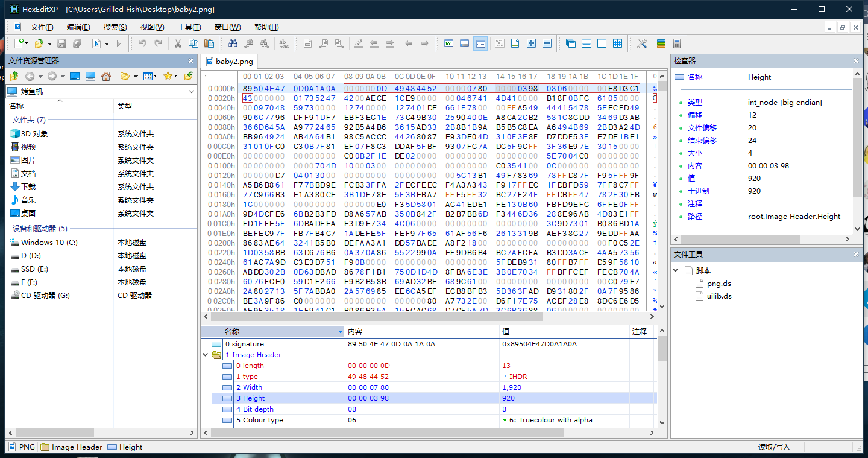Close the 文件资源管理器 panel
Image resolution: width=868 pixels, height=458 pixels.
191,61
